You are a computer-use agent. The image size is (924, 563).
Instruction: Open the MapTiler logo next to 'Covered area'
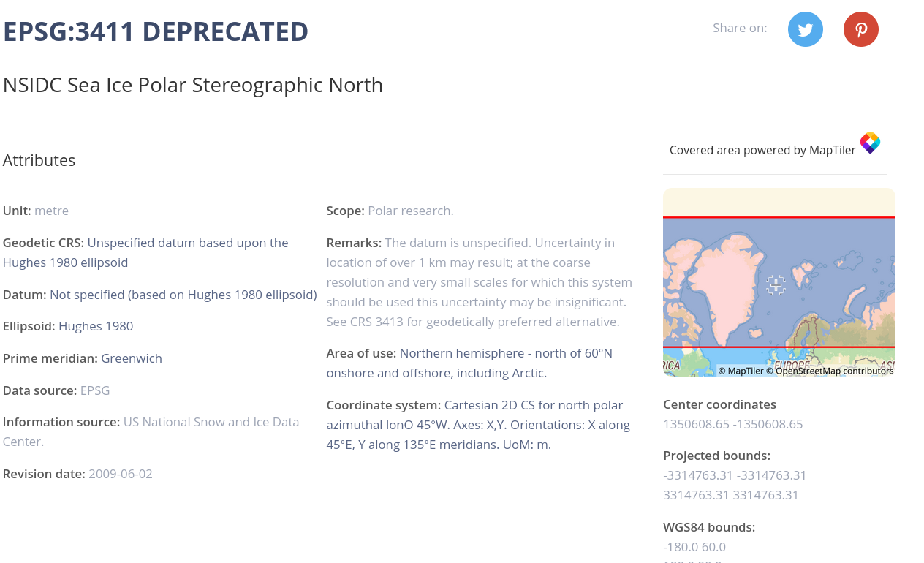click(868, 143)
